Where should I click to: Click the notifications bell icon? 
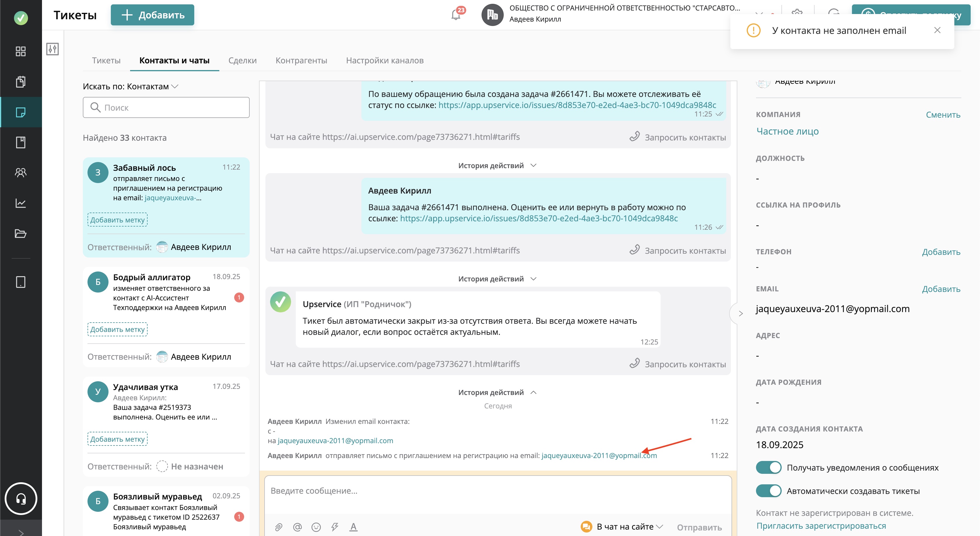click(x=455, y=15)
